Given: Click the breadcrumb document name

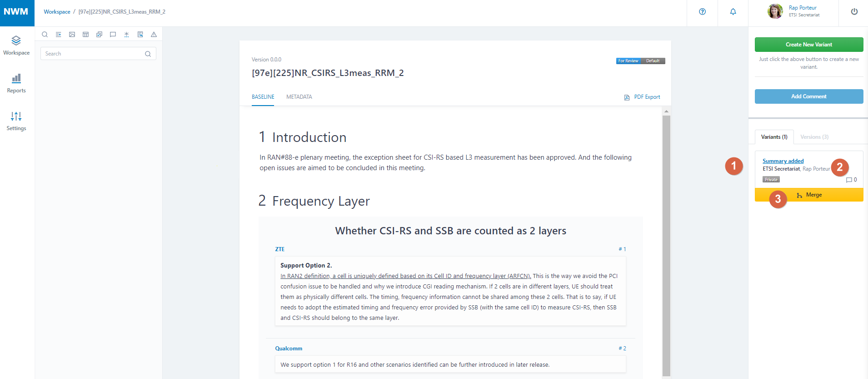Looking at the screenshot, I should pos(122,12).
